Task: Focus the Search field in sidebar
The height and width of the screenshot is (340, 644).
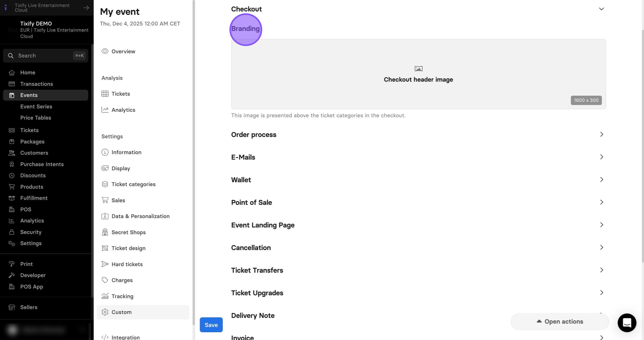Action: pos(46,56)
